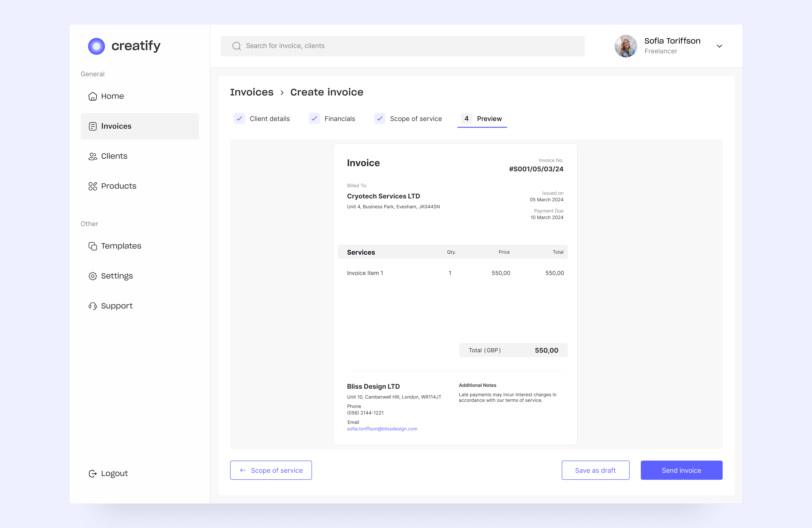Click Sofia Toriffson's profile photo
The image size is (812, 528).
click(626, 46)
